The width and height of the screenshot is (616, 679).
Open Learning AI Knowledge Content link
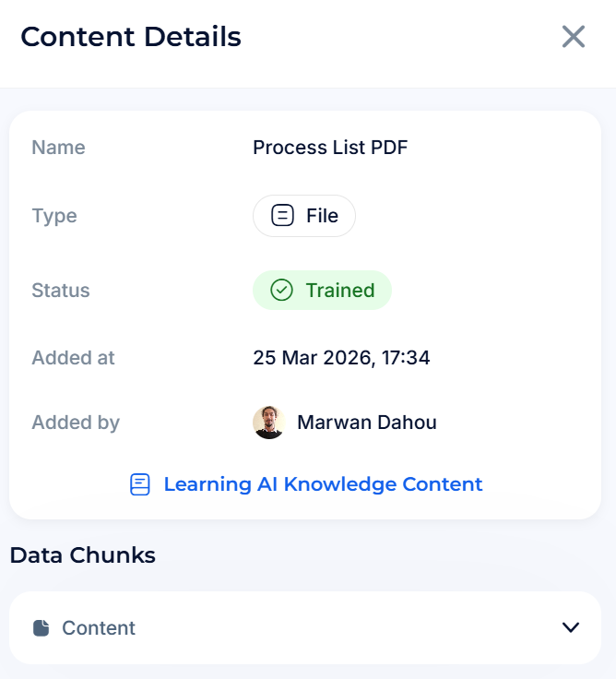pos(323,484)
